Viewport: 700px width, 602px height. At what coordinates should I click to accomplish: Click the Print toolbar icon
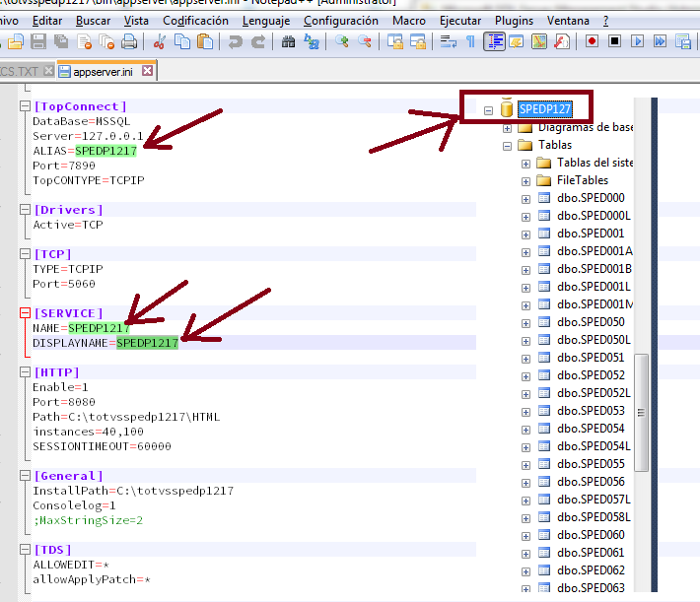pyautogui.click(x=129, y=42)
